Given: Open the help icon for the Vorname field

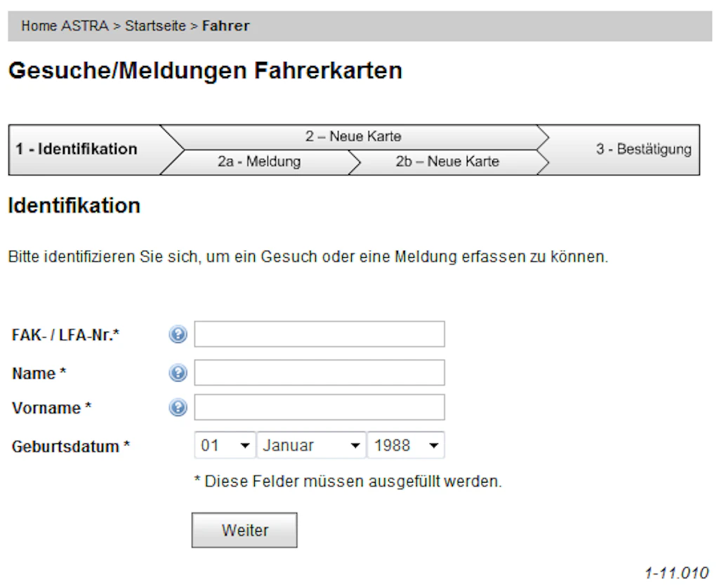Looking at the screenshot, I should coord(178,407).
